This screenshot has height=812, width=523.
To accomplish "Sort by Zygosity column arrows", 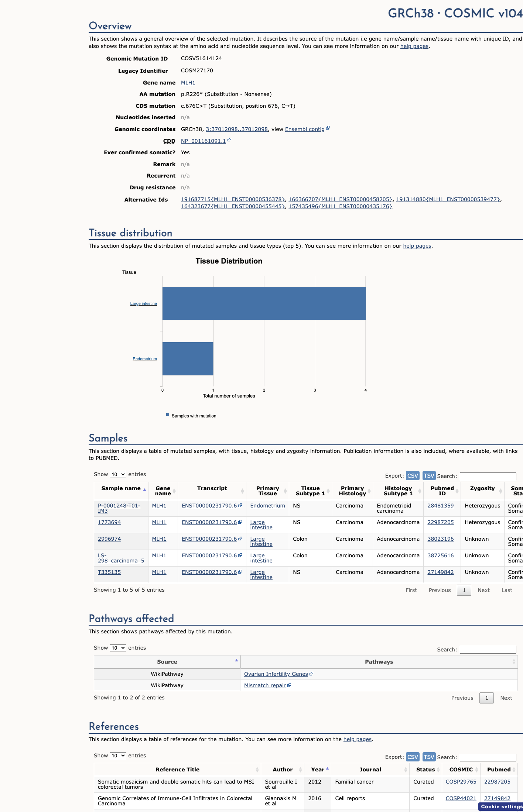I will 500,491.
